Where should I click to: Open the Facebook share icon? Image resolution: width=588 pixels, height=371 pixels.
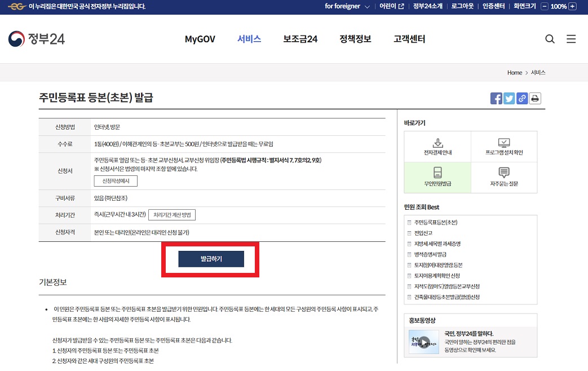coord(496,98)
